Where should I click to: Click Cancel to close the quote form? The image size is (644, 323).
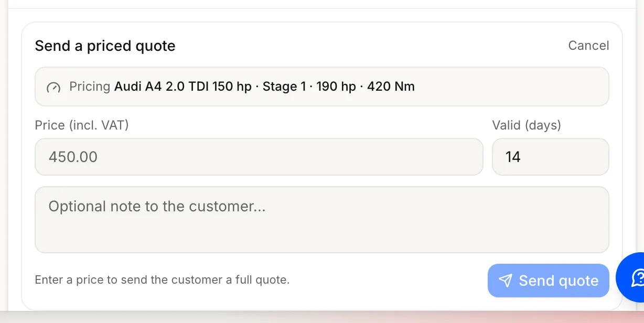[588, 46]
